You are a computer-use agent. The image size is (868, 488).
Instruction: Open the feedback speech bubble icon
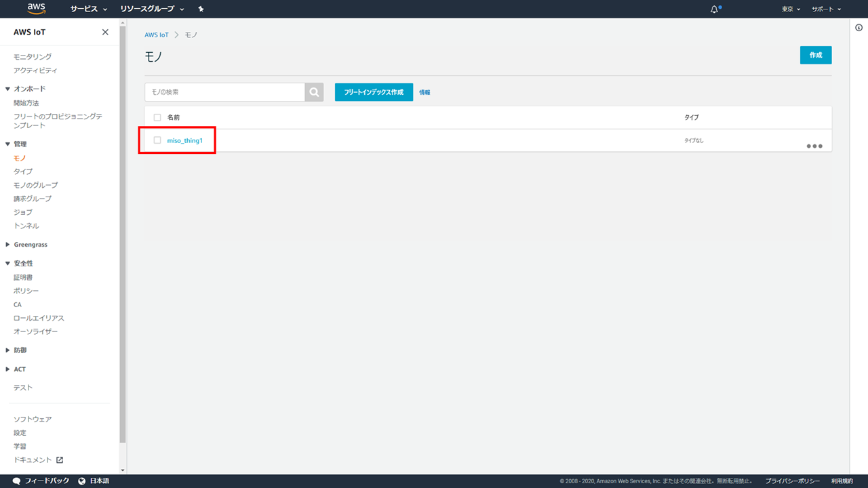pos(16,481)
